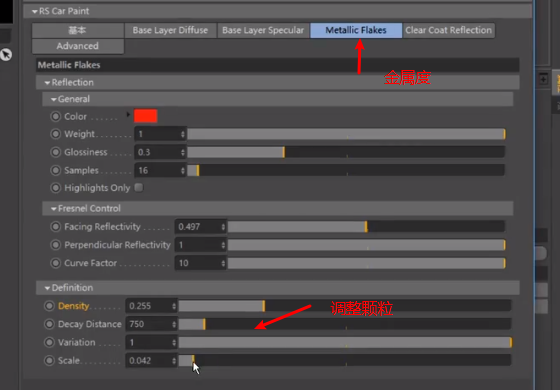This screenshot has height=390, width=560.
Task: Collapse the Fresnel Control subgroup
Action: click(54, 209)
